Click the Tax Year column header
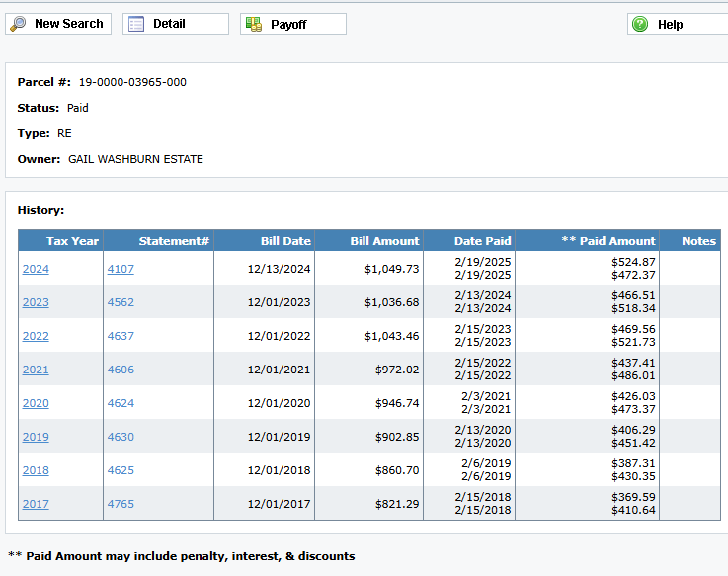 tap(72, 240)
